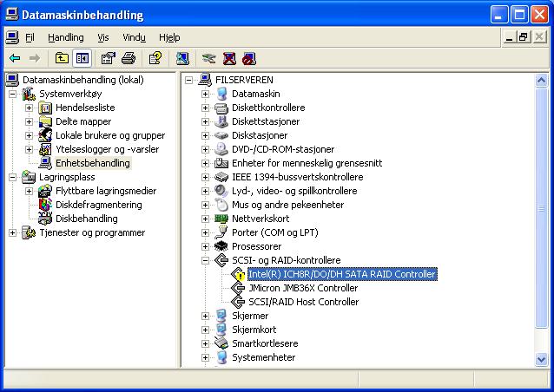Open the Vis menu
Image resolution: width=554 pixels, height=392 pixels.
[103, 37]
